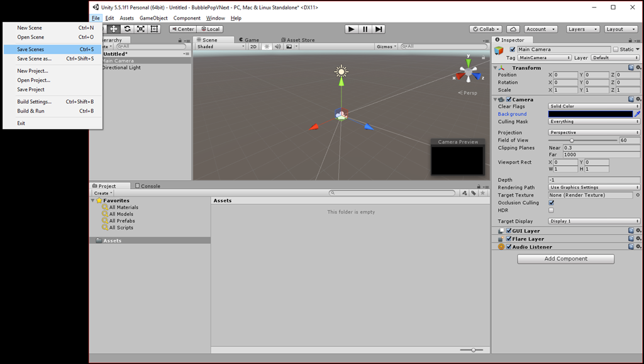Toggle Flare Layer enabled checkbox
The image size is (644, 364).
pos(509,239)
